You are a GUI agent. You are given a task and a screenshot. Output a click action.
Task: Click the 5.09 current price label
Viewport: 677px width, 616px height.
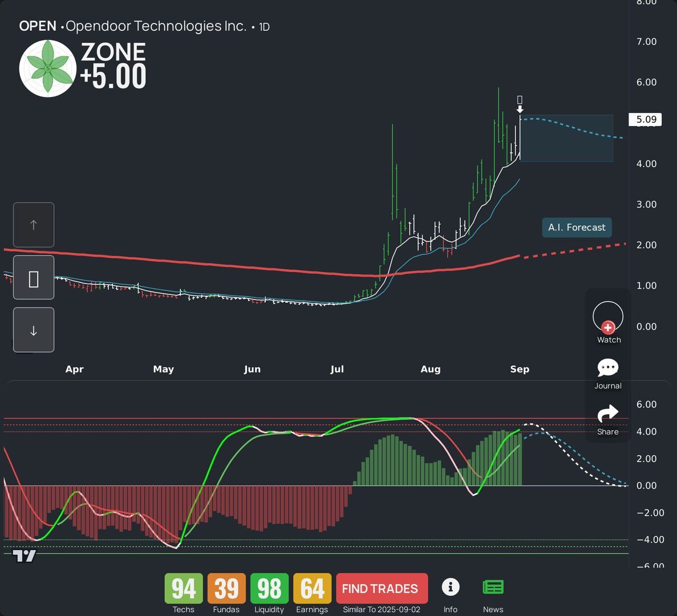tap(646, 119)
